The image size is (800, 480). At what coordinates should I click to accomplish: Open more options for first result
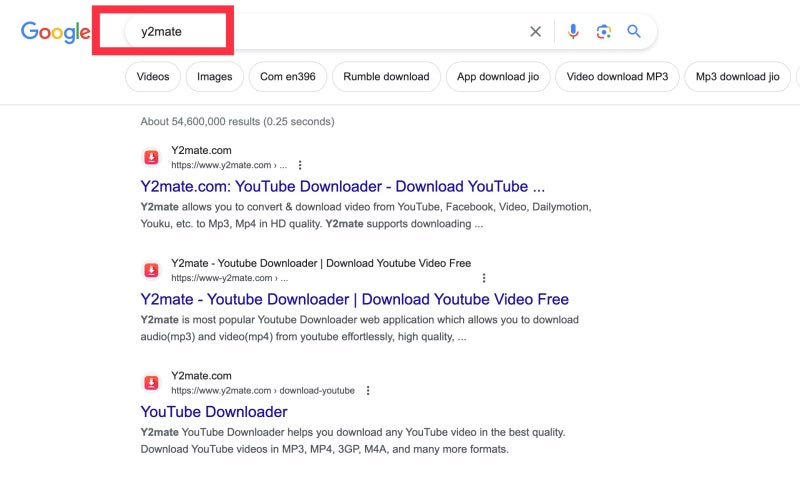(300, 165)
